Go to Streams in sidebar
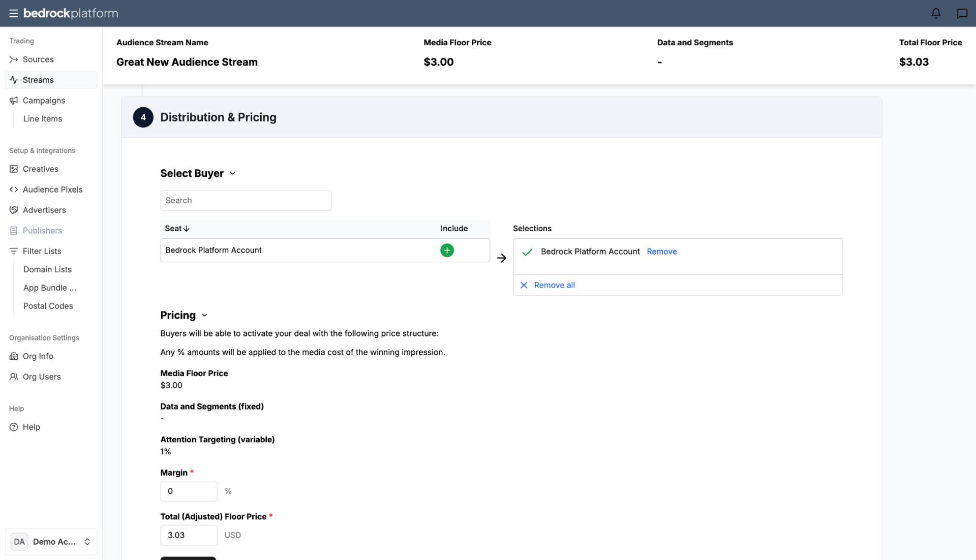 pyautogui.click(x=51, y=80)
